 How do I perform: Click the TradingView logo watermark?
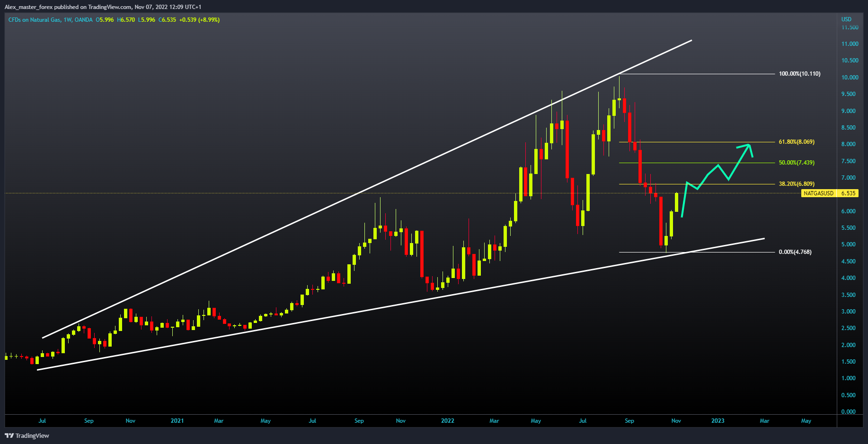(27, 435)
